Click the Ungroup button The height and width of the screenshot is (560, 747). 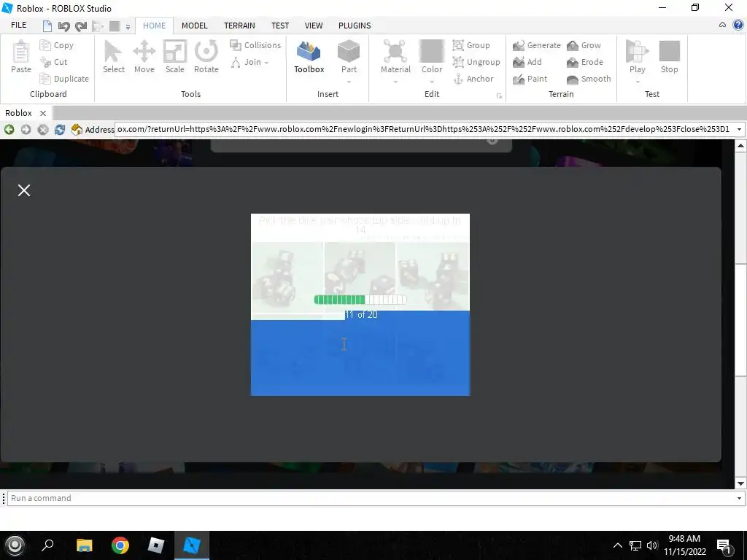[x=476, y=62]
